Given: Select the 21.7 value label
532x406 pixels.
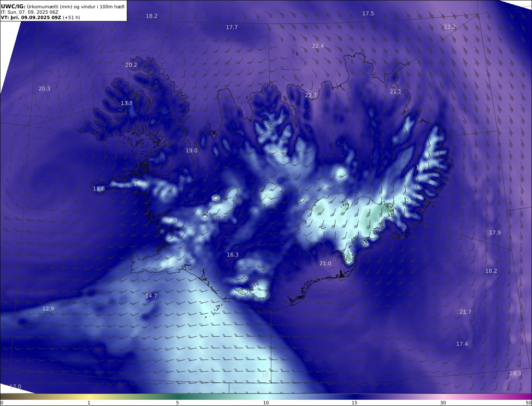Looking at the screenshot, I should pos(465,312).
